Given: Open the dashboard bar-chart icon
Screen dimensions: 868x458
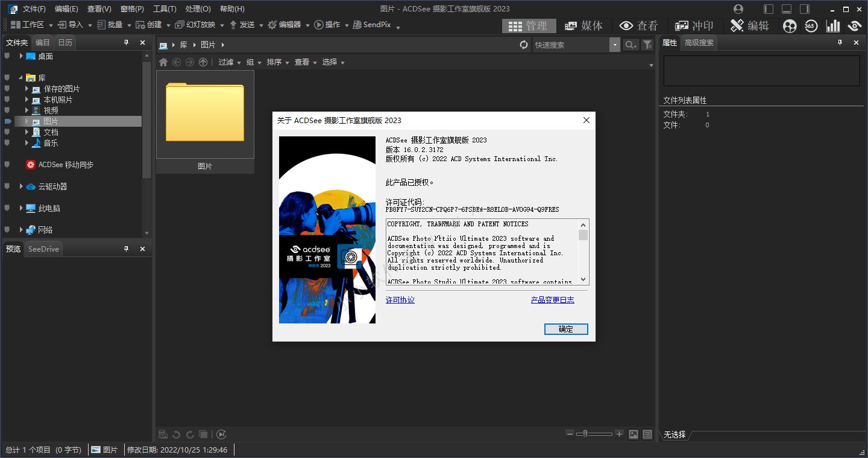Looking at the screenshot, I should point(833,26).
